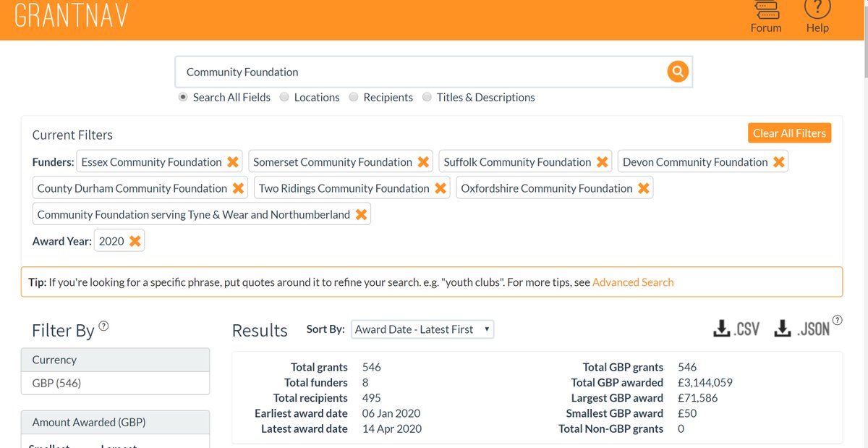868x448 pixels.
Task: Click the GrantNav logo
Action: (70, 16)
